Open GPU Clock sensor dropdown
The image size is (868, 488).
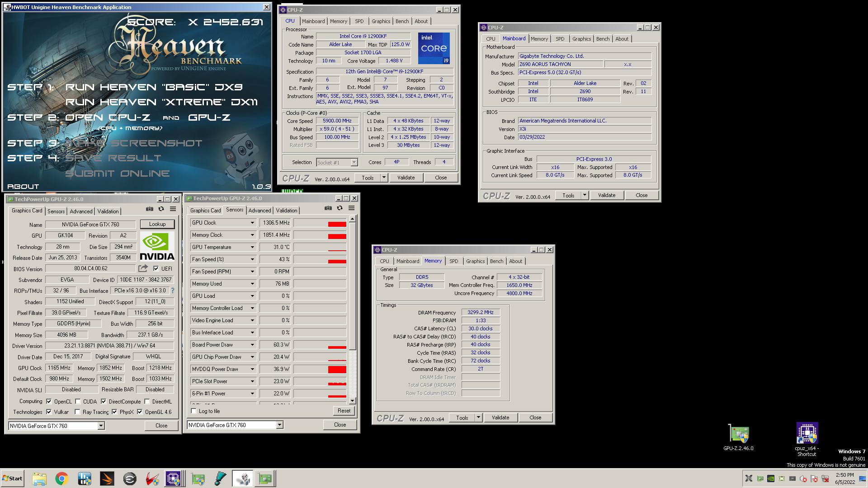tap(252, 223)
